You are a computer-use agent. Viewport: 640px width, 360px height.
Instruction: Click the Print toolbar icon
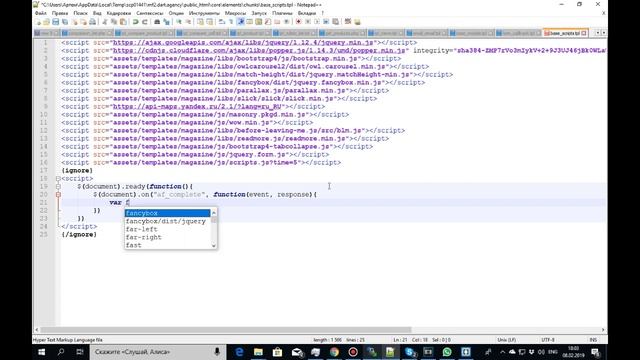pos(93,22)
